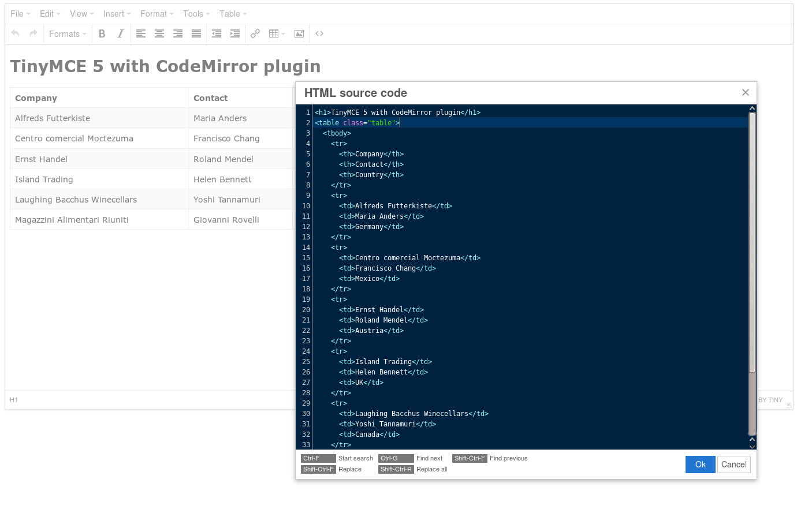Open the File menu
Screen dimensions: 797x532
(20, 14)
